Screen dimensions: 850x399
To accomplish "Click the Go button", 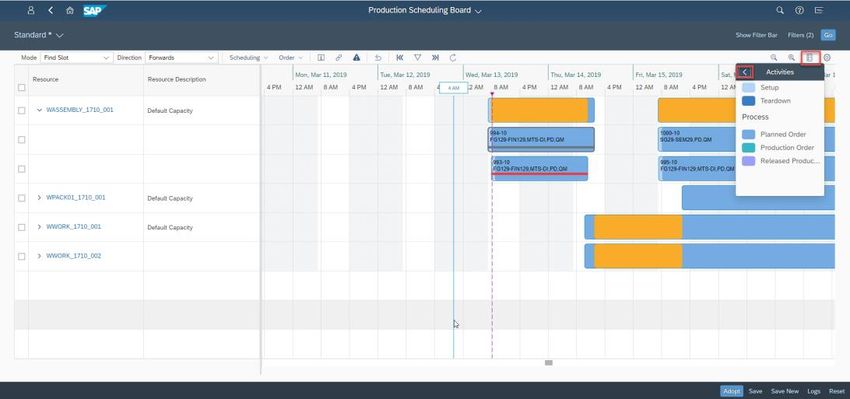I will click(828, 35).
